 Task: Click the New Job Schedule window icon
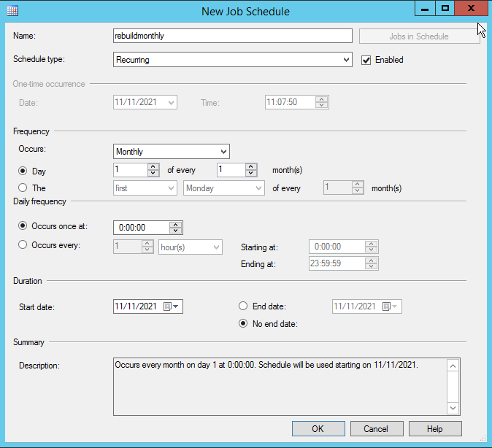12,11
